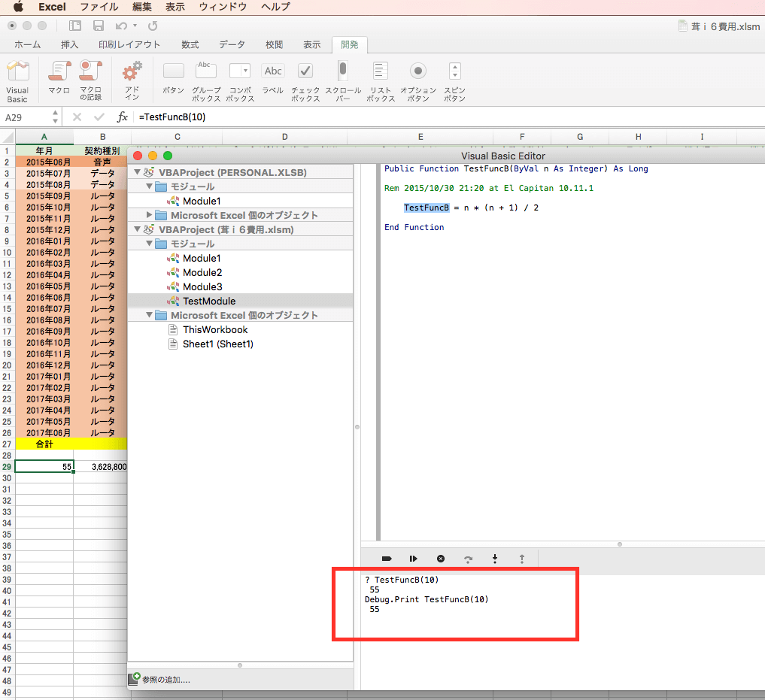
Task: Open the 編集 menu in menu bar
Action: point(142,7)
